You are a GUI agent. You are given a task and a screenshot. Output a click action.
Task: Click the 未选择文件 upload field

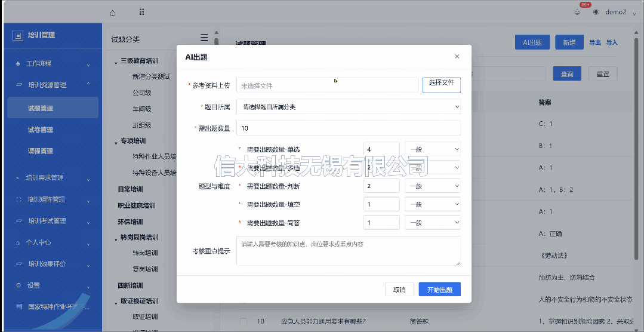pyautogui.click(x=327, y=85)
